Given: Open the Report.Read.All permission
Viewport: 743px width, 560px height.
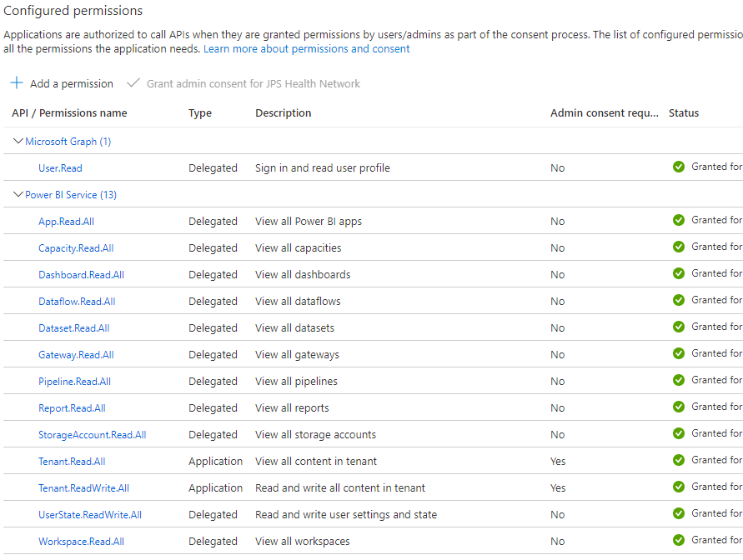Looking at the screenshot, I should (x=72, y=408).
